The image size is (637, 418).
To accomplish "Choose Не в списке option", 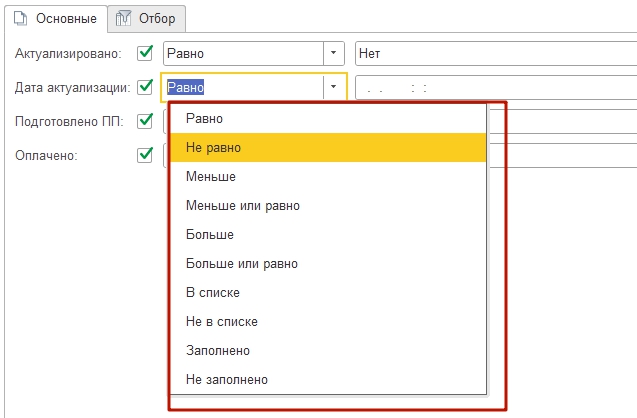I will click(221, 322).
